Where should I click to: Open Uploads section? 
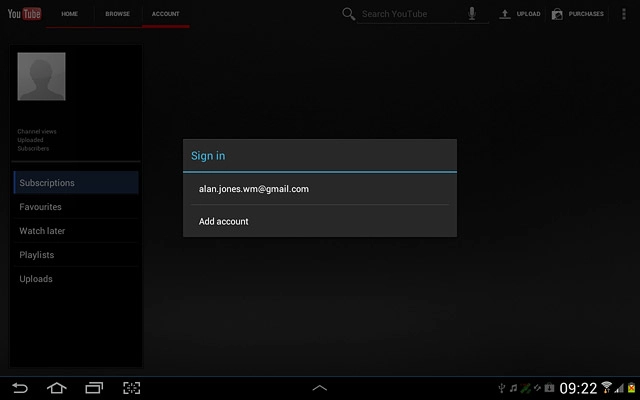click(x=76, y=279)
